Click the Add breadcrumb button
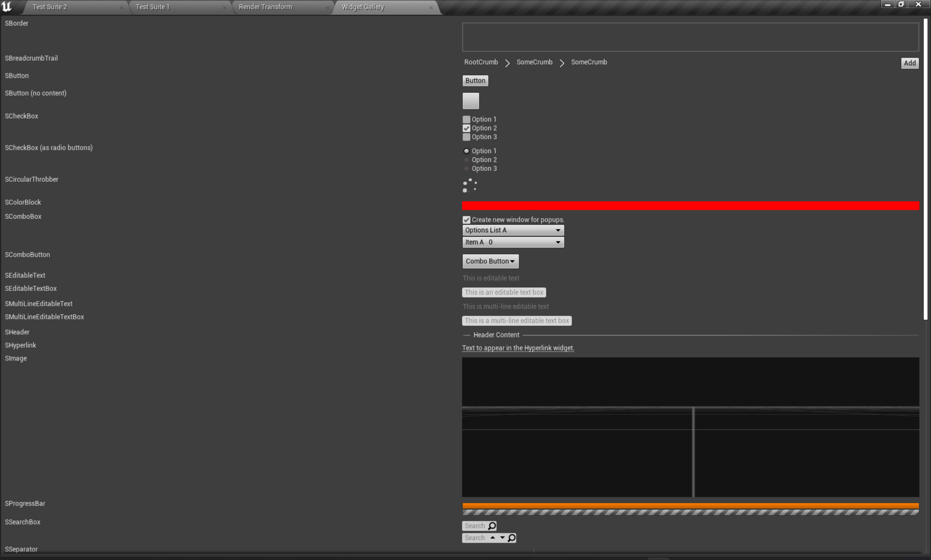 [910, 63]
